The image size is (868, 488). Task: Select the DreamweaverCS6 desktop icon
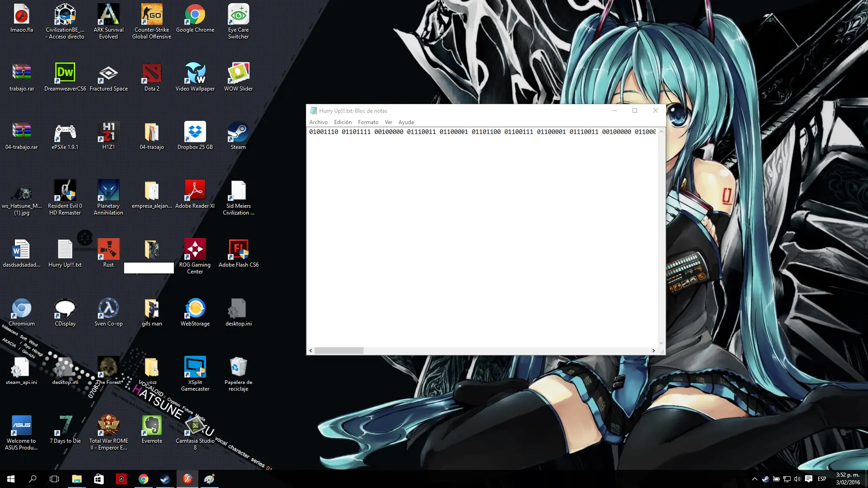pos(65,77)
